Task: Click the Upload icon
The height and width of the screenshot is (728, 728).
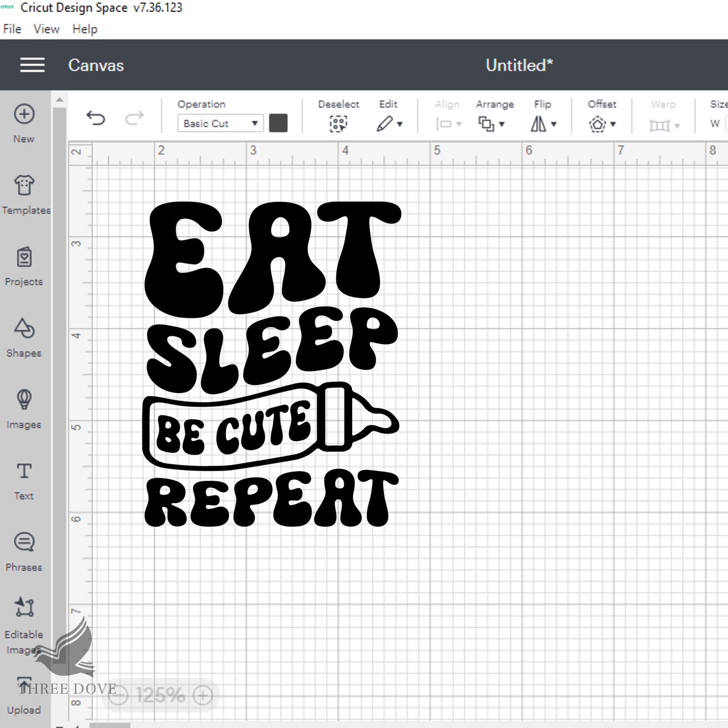Action: pos(24,686)
